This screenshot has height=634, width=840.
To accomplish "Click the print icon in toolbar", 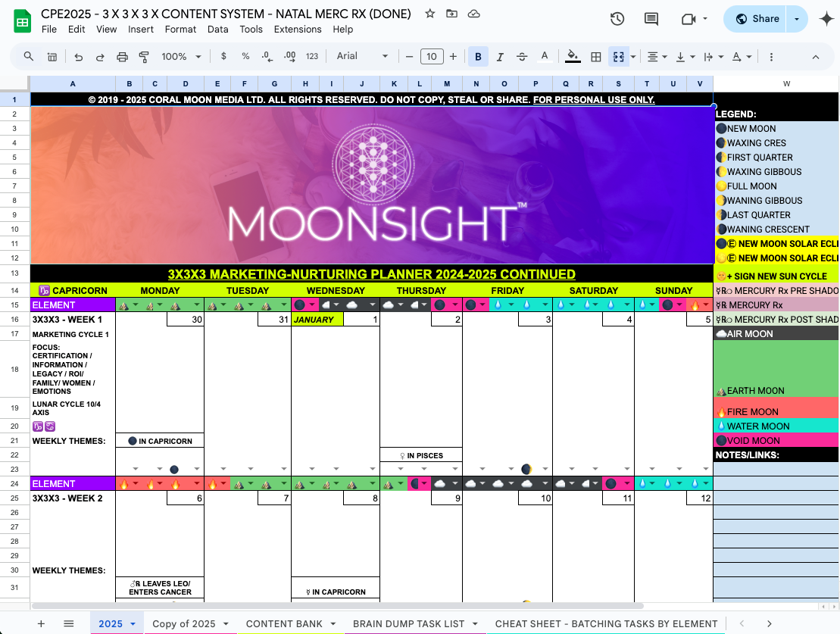I will click(123, 57).
